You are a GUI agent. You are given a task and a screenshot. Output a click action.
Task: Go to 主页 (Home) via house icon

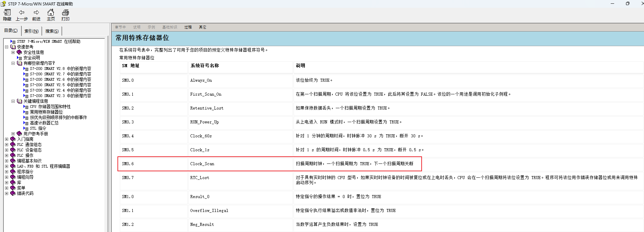click(x=51, y=13)
